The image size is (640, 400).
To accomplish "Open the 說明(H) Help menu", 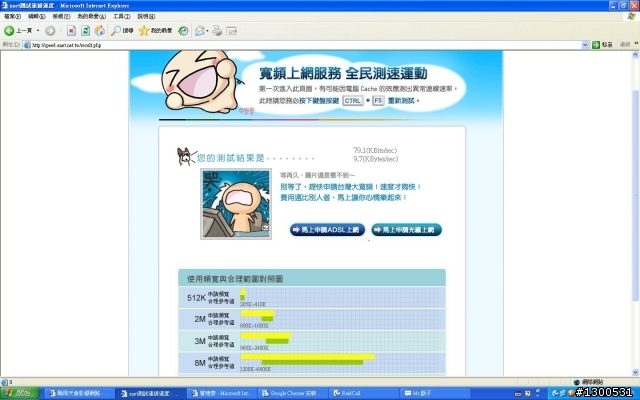I will click(146, 16).
